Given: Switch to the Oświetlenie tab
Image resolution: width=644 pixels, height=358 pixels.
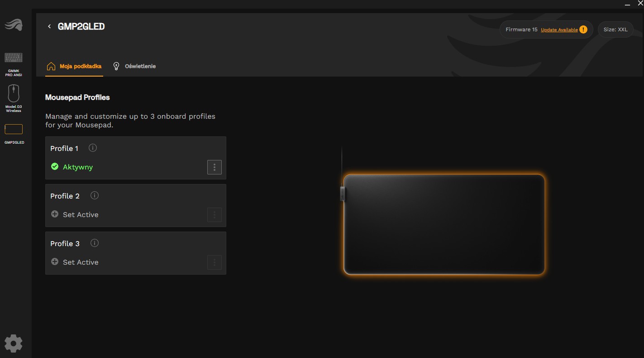Looking at the screenshot, I should tap(134, 66).
